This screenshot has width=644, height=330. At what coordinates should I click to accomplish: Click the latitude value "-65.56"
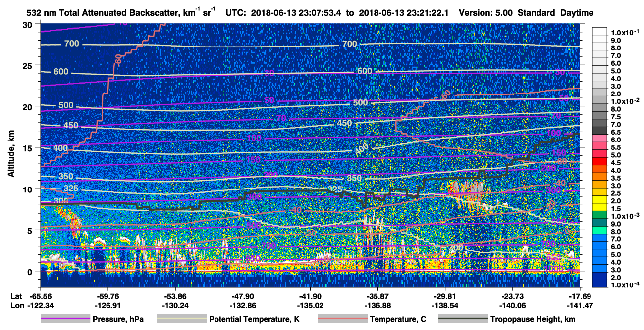(x=40, y=296)
